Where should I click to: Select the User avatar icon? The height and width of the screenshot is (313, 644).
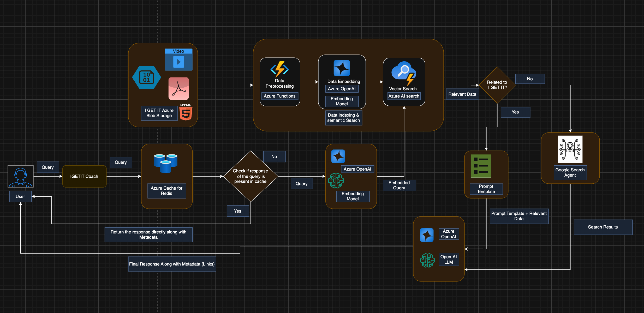(x=21, y=176)
